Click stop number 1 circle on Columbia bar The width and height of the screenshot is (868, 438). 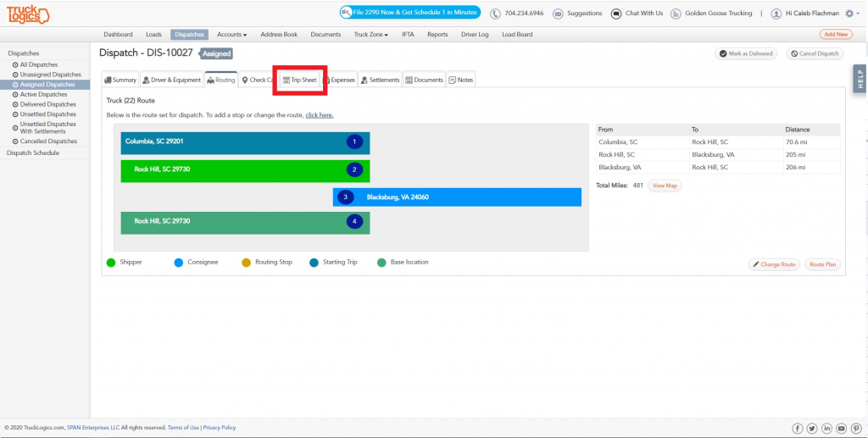[354, 142]
